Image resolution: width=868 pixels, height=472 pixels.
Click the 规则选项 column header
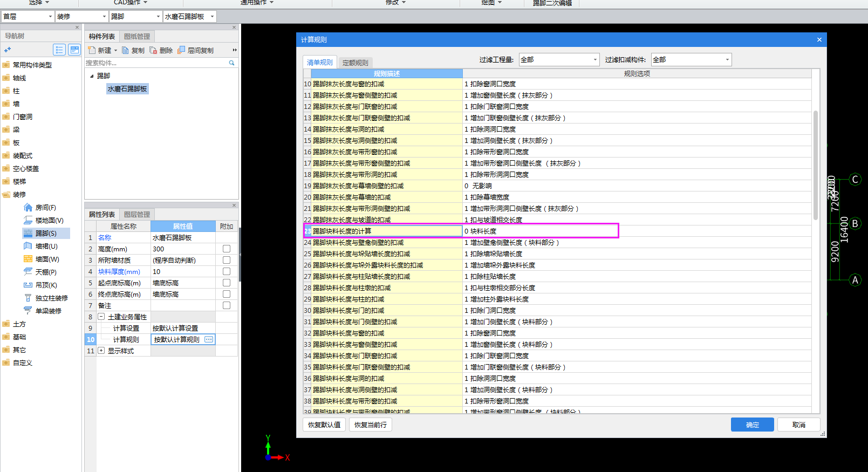coord(637,73)
